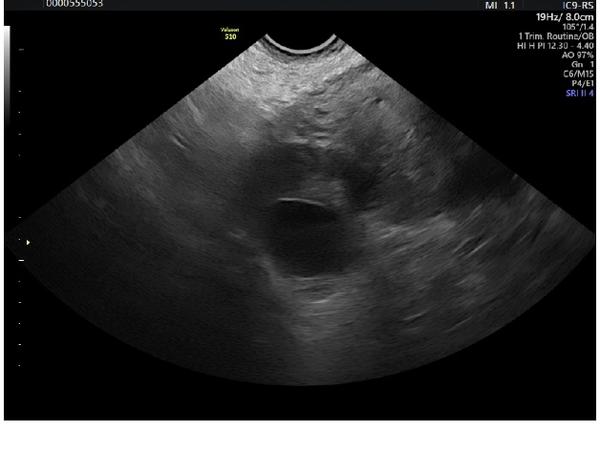Click the AO 97% acoustic output value

point(577,55)
